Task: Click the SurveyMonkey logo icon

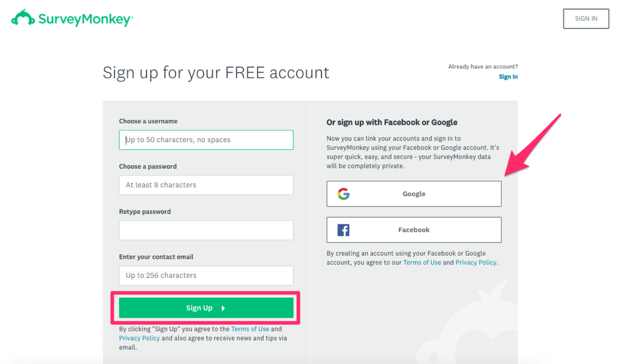Action: 23,18
